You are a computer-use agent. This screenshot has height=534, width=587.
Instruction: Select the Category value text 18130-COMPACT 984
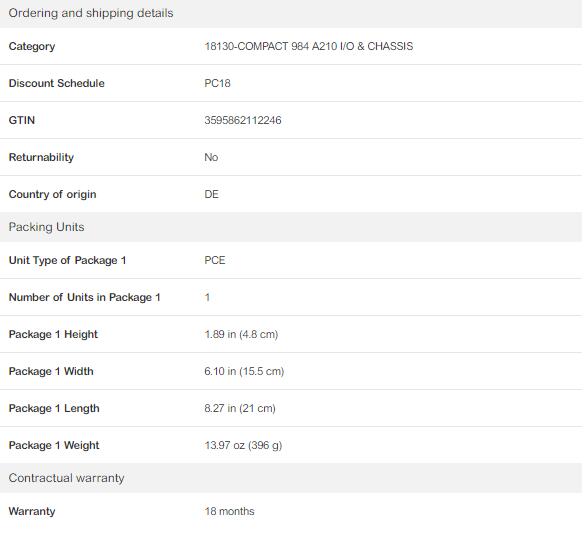256,46
